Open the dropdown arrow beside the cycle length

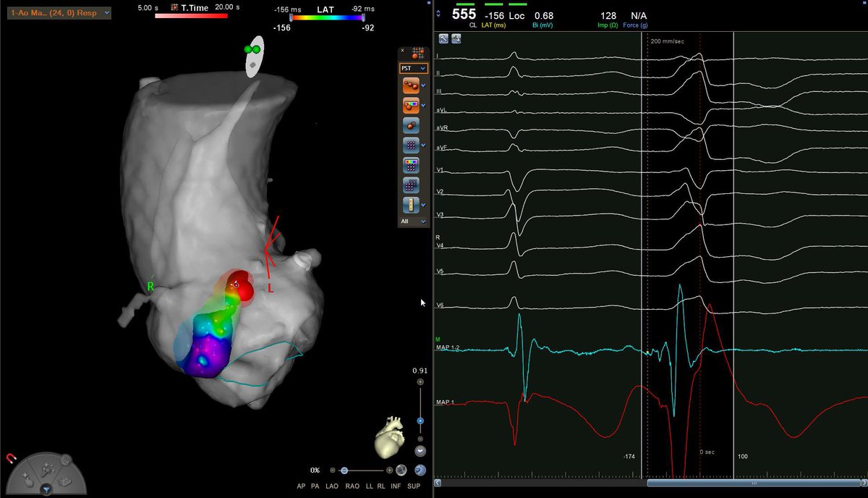[x=438, y=14]
